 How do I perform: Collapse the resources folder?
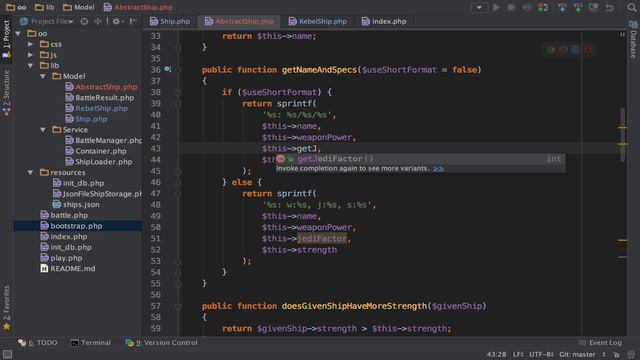31,172
